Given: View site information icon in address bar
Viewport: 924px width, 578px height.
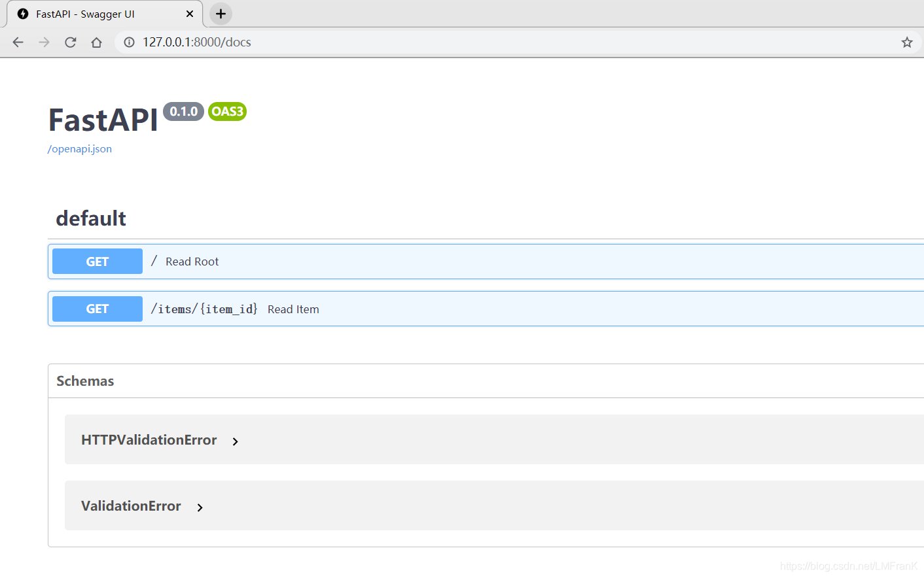Looking at the screenshot, I should click(130, 42).
